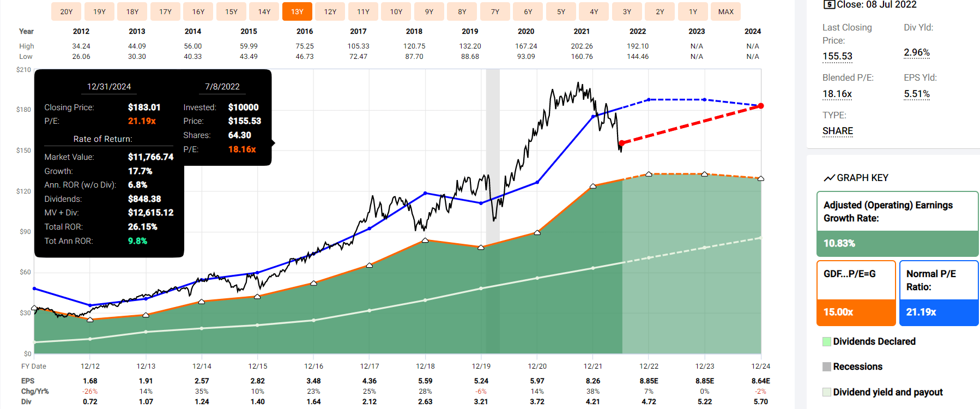Open the 5.51% EPS yield link
The image size is (980, 409).
click(x=917, y=94)
